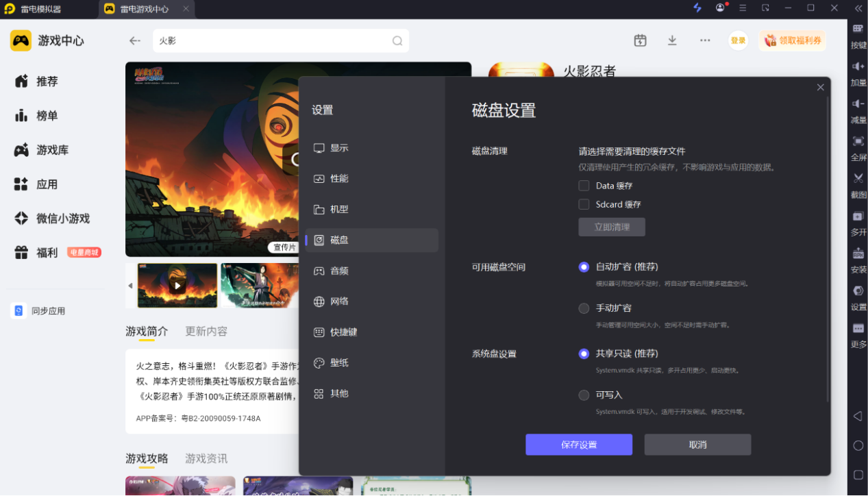Click the 领取福利券 coupon button

793,40
